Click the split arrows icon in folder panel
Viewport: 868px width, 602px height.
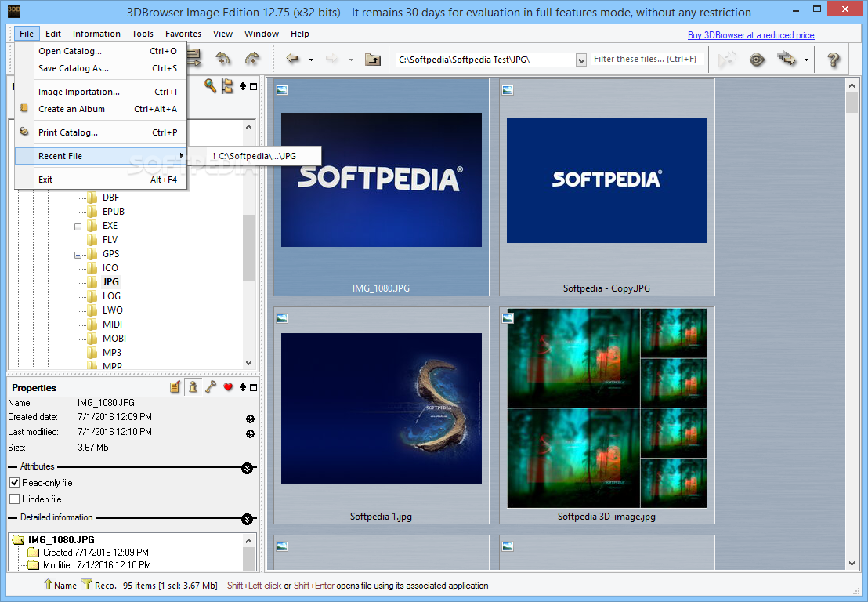(x=243, y=86)
